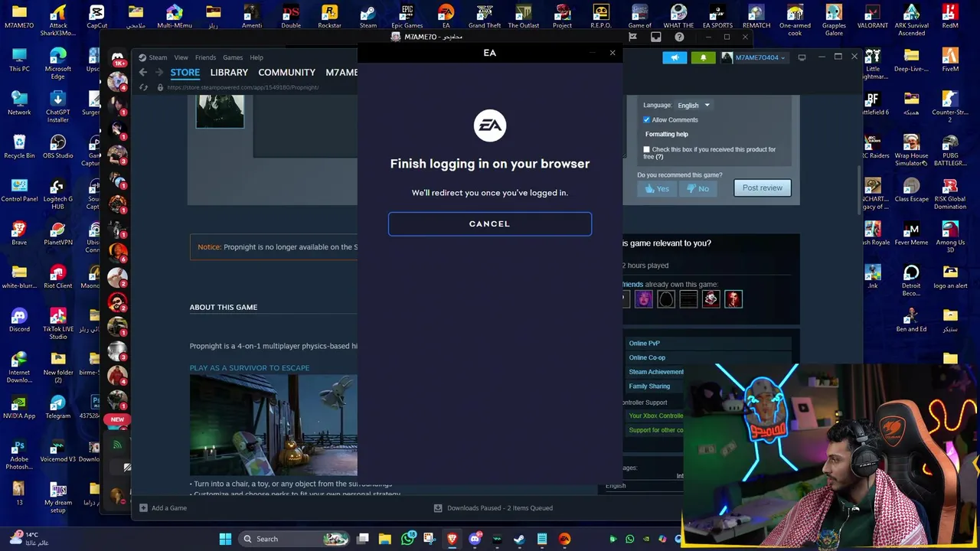Click the purple-haired friend avatar

(644, 299)
